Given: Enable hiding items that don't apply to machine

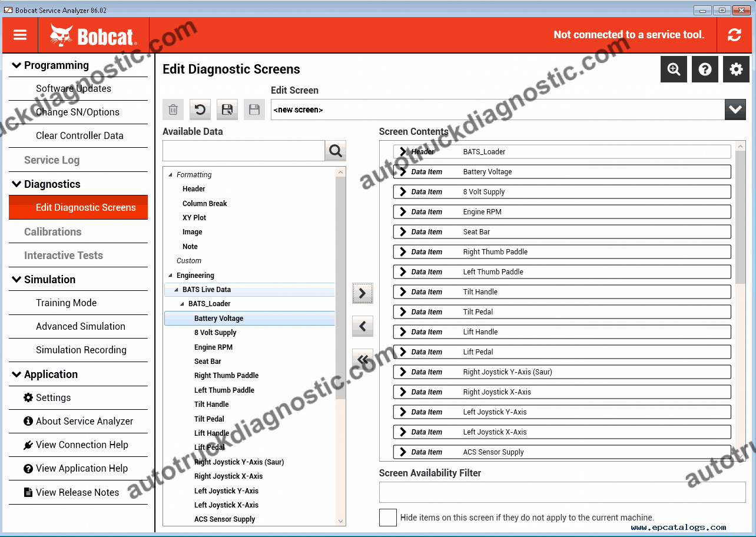Looking at the screenshot, I should pyautogui.click(x=388, y=518).
